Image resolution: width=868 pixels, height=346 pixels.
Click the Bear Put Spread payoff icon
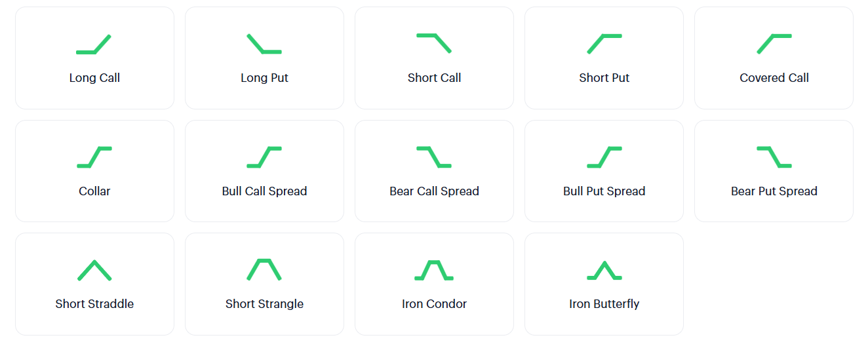(774, 157)
